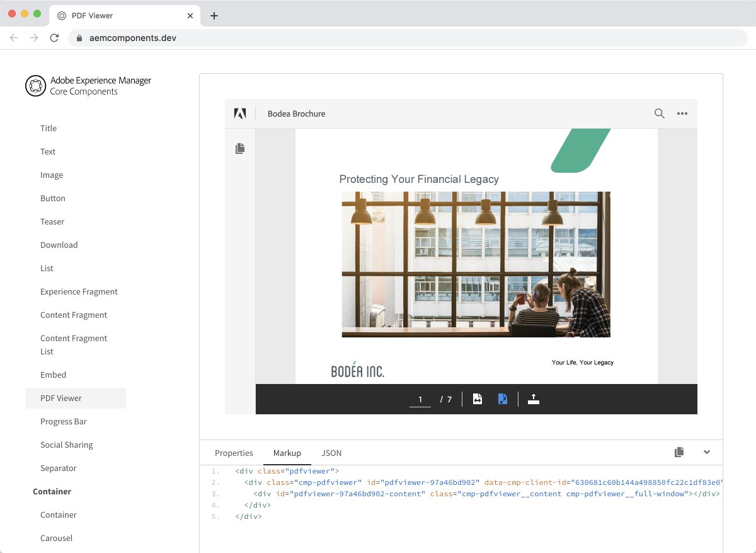Go forward in browser history
This screenshot has height=553, width=756.
34,38
